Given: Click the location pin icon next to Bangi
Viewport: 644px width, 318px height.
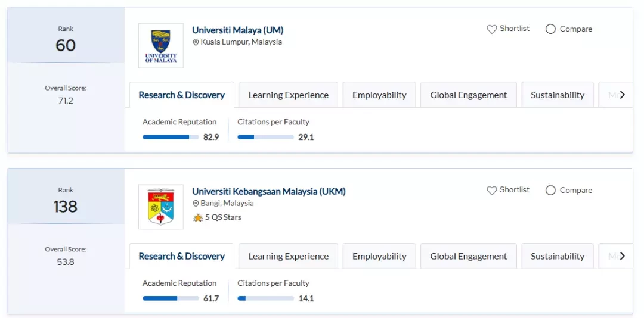Looking at the screenshot, I should (196, 203).
